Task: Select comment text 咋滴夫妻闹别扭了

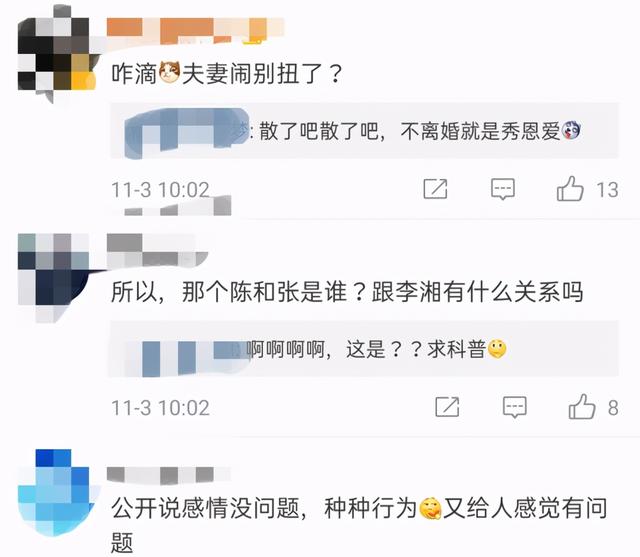Action: tap(227, 74)
